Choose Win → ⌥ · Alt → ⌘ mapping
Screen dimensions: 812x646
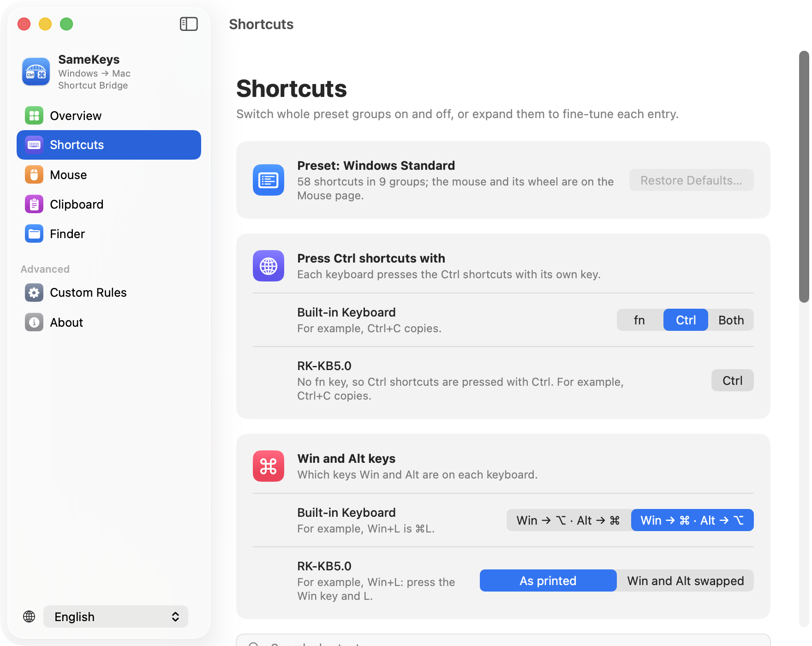pyautogui.click(x=568, y=520)
